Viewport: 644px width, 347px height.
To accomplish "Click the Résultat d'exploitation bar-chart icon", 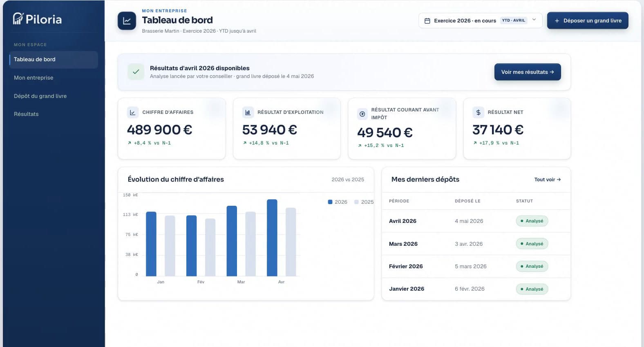I will (248, 112).
